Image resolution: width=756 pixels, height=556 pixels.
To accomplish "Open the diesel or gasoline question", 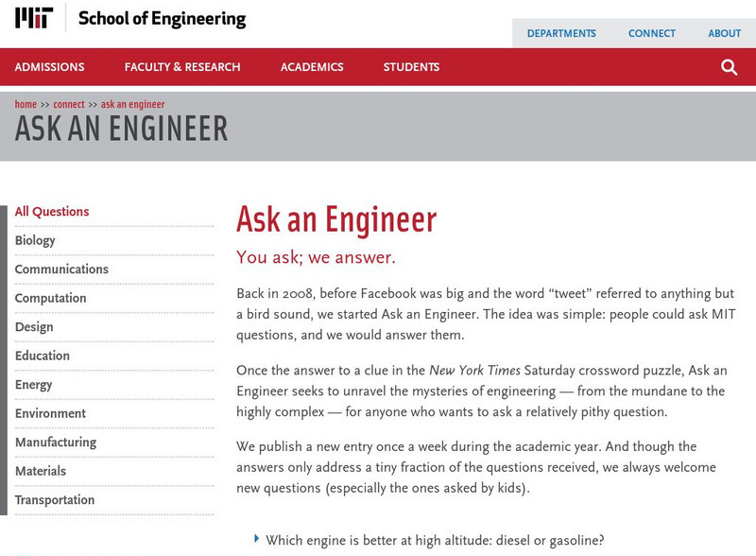I will pyautogui.click(x=435, y=541).
